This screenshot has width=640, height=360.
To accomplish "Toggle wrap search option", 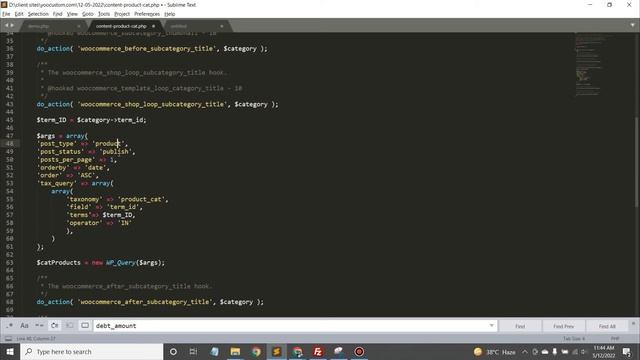I will [54, 326].
